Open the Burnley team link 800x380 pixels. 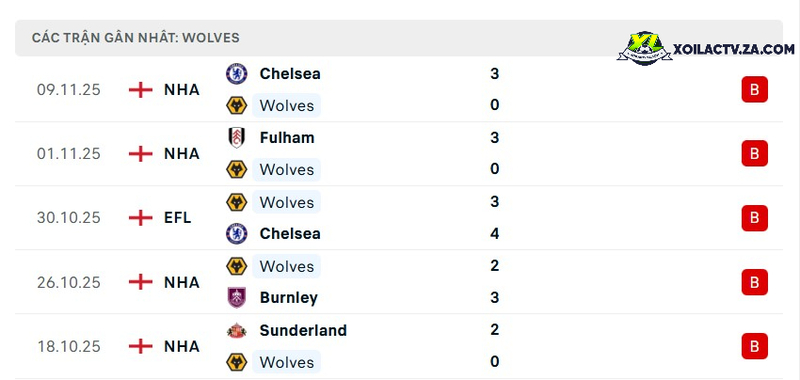click(288, 298)
